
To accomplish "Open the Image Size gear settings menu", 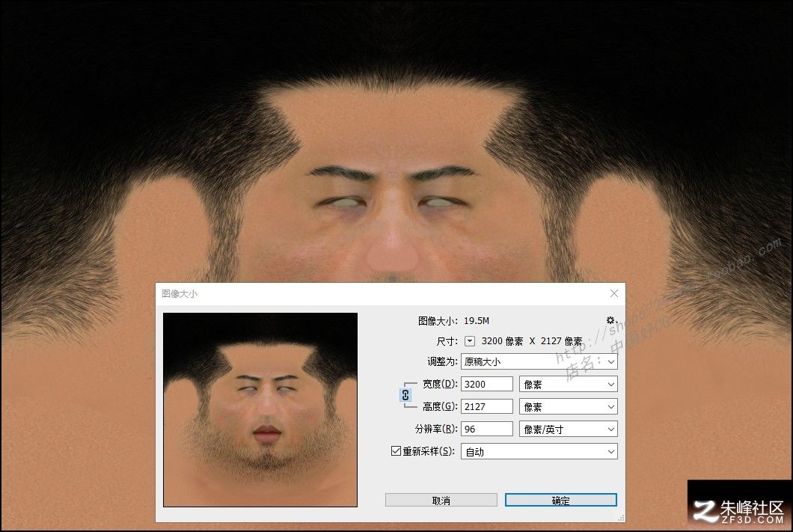I will [x=611, y=320].
